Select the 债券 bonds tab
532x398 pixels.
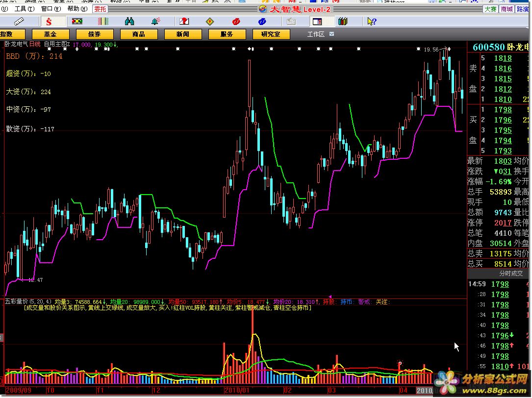tap(94, 34)
